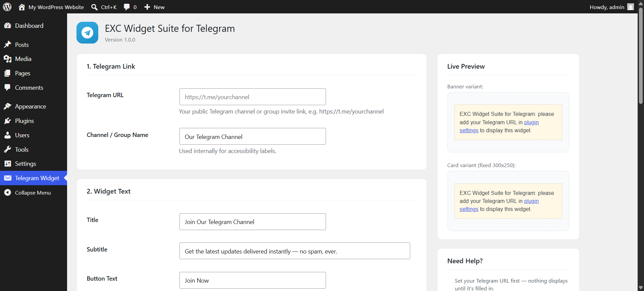Click the Collapse Menu arrow icon
Screen dimensions: 644x291
8,193
